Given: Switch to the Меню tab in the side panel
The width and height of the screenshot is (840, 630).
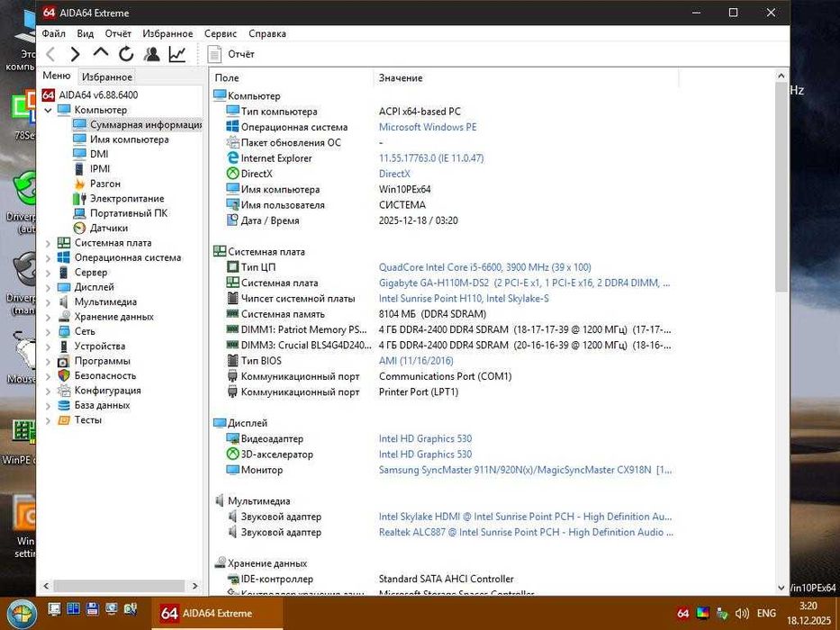Looking at the screenshot, I should point(56,76).
